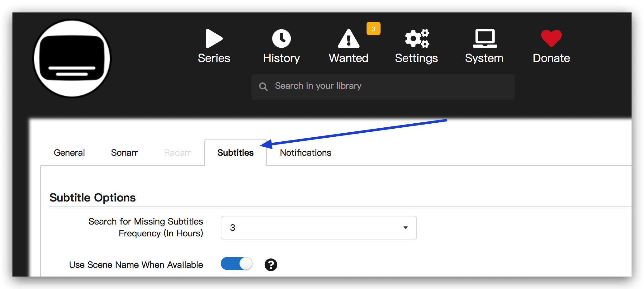Open History via the clock icon

point(282,39)
